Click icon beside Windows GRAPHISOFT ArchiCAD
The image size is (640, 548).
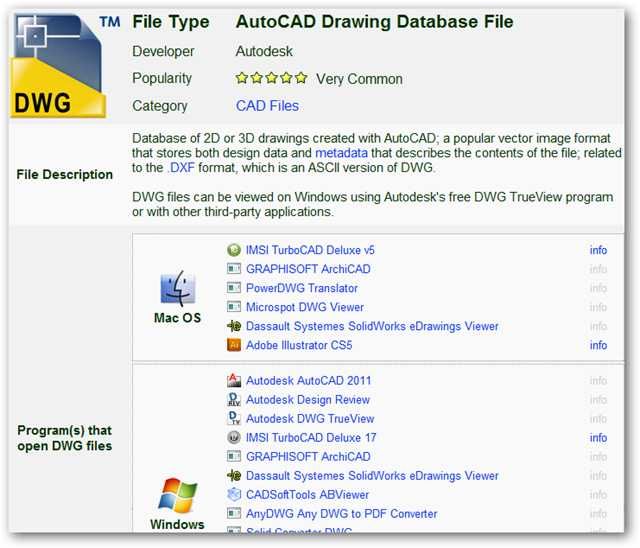(x=234, y=456)
